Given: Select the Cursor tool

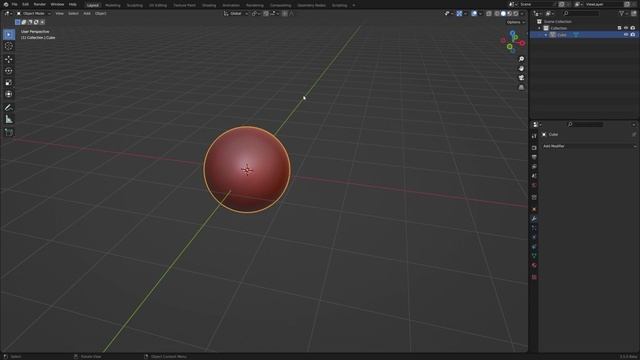Looking at the screenshot, I should 9,46.
